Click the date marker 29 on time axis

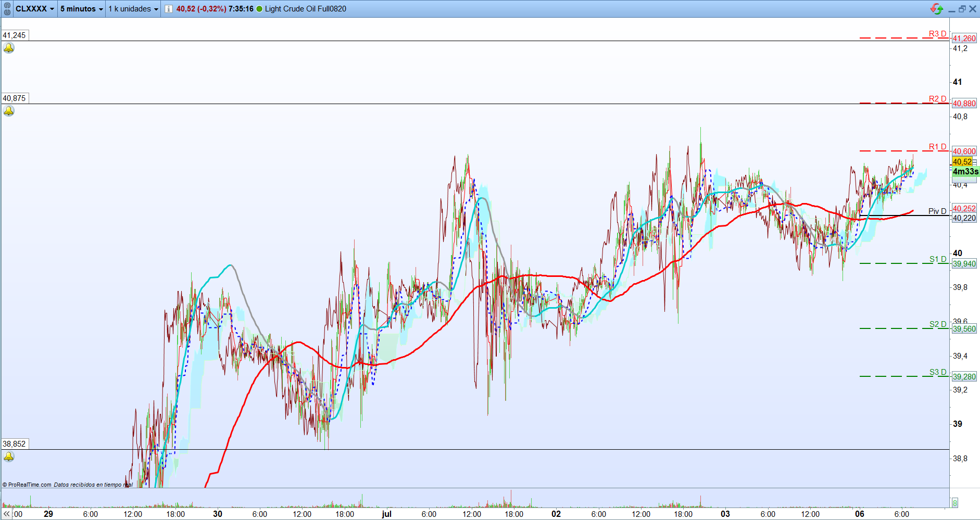pyautogui.click(x=48, y=514)
